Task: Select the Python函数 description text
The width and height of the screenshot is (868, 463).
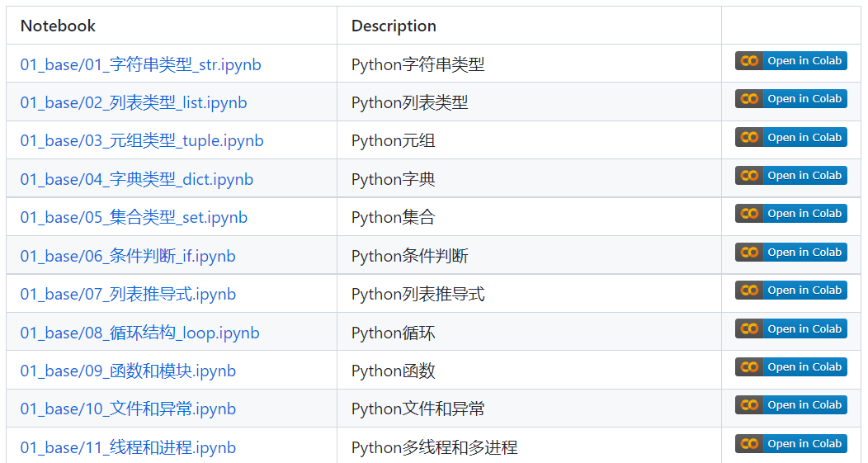Action: pyautogui.click(x=393, y=371)
